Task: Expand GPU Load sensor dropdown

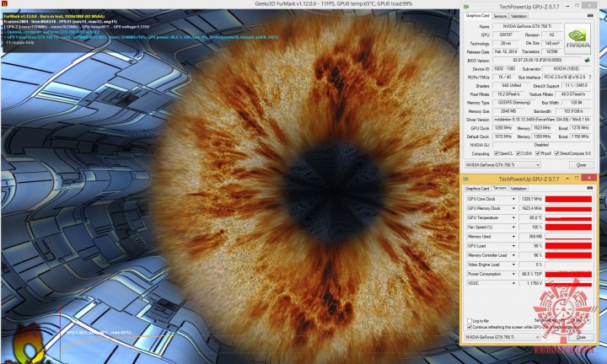Action: point(513,246)
